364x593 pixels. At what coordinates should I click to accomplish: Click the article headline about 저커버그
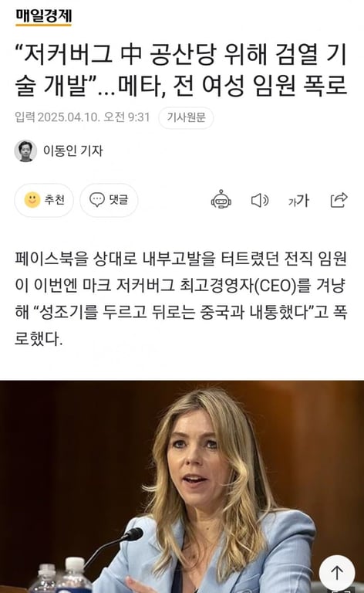click(x=181, y=69)
